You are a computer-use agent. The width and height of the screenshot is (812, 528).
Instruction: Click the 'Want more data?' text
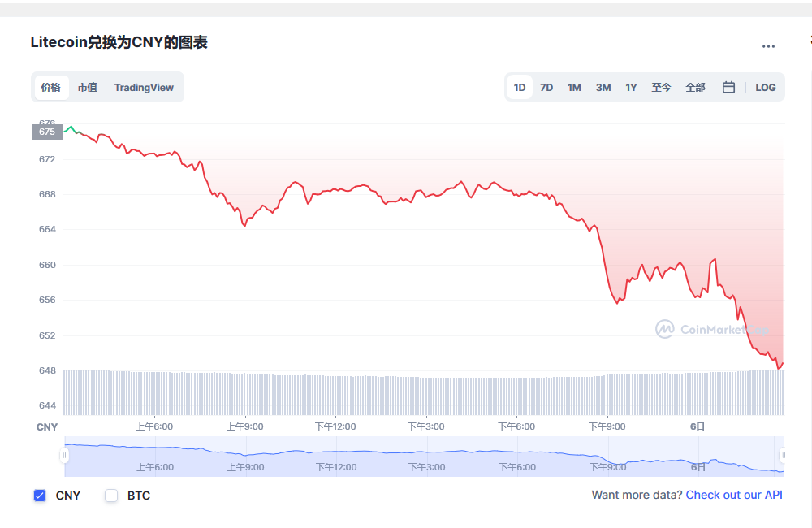637,495
